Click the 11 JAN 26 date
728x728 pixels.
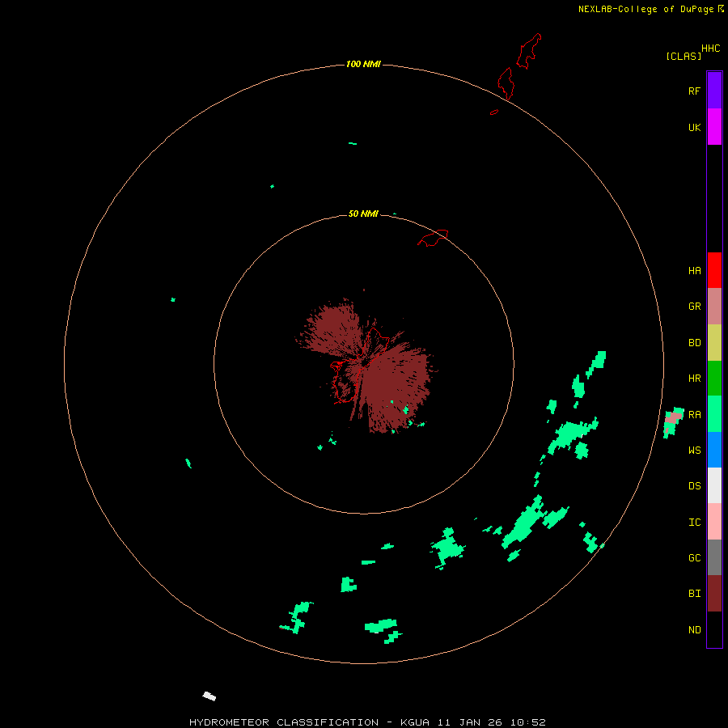click(470, 722)
